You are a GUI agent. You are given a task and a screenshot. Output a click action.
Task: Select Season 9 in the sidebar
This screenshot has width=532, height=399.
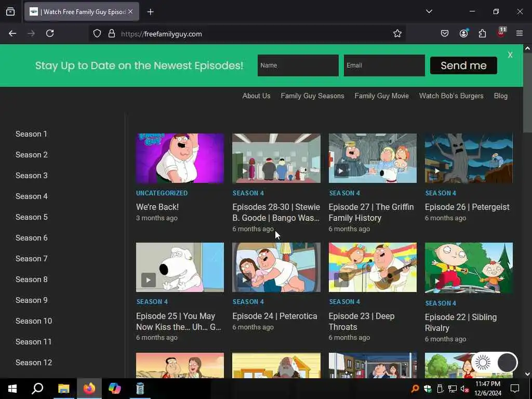32,300
